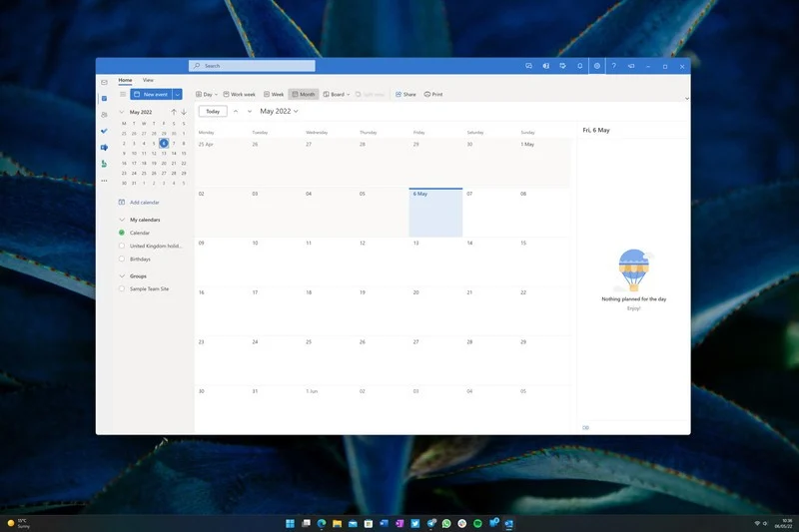Switch to the View tab
The width and height of the screenshot is (799, 532).
[x=148, y=80]
